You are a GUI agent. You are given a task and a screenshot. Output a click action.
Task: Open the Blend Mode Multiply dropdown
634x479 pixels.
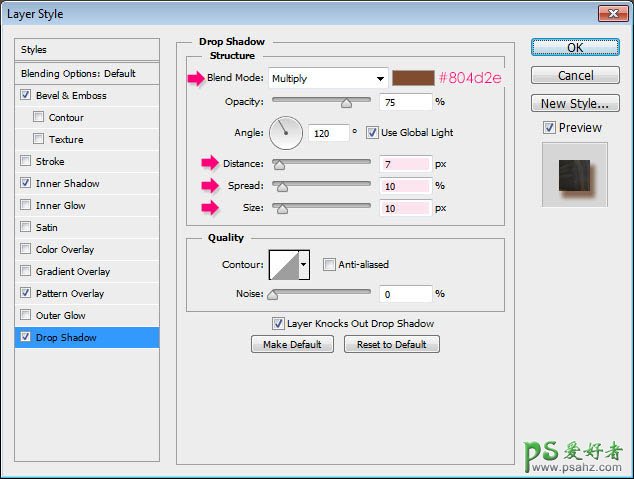click(x=328, y=78)
